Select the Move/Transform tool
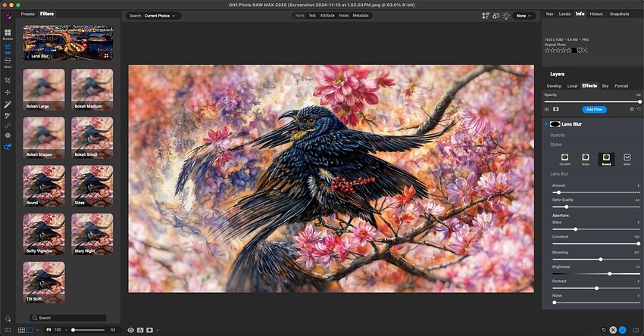 (8, 92)
